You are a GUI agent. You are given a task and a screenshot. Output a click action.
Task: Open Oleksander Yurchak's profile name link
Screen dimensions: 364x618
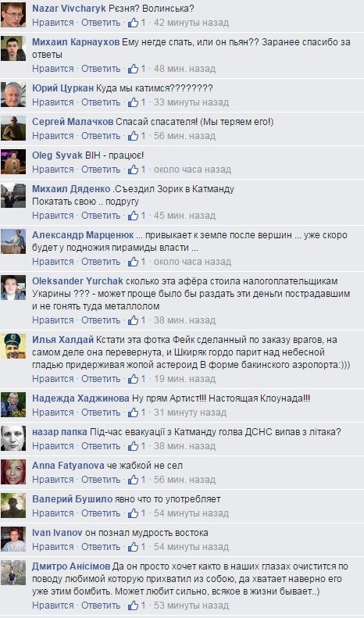point(77,281)
